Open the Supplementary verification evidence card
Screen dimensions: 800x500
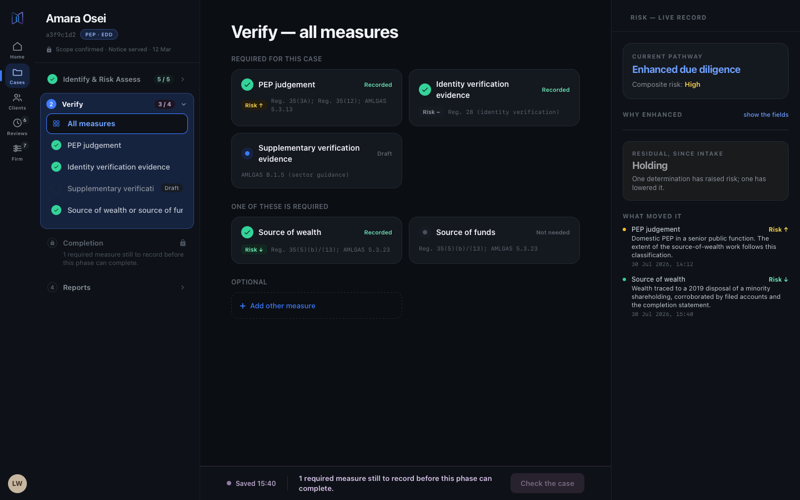pos(316,161)
